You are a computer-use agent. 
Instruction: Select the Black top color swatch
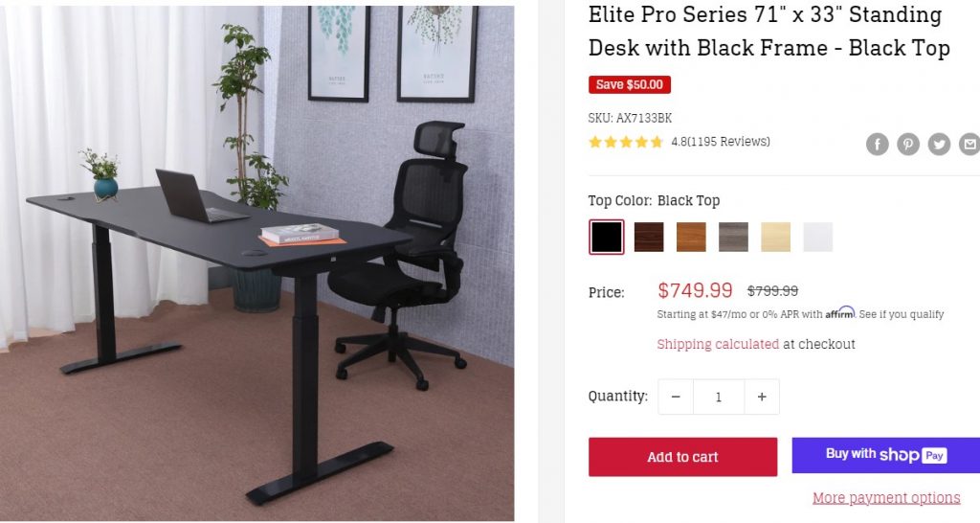606,238
